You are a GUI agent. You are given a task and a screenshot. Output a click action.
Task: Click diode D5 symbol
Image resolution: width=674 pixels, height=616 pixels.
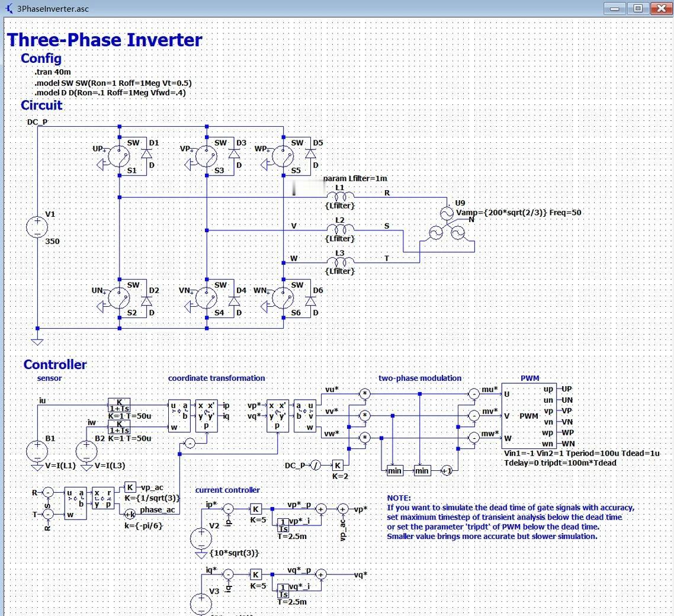click(310, 154)
